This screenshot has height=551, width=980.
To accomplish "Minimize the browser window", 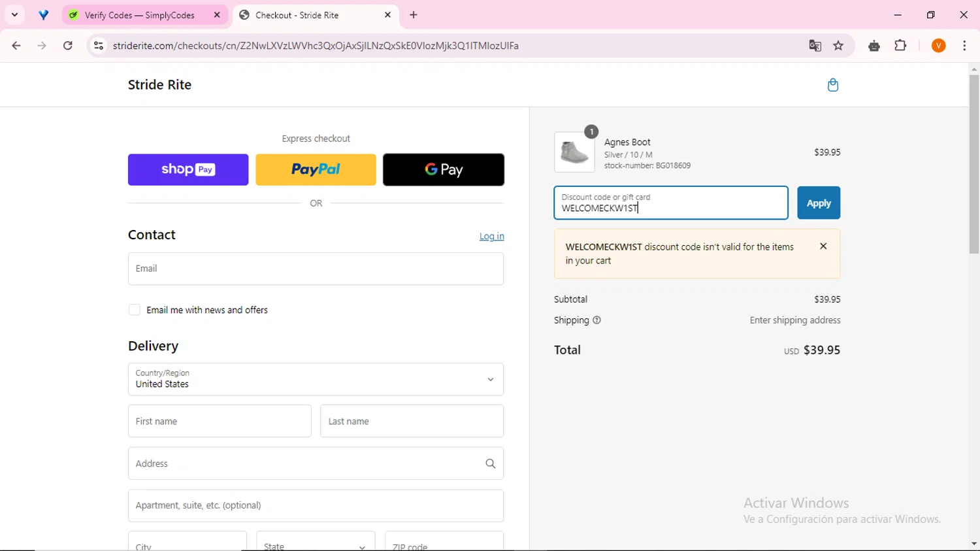I will click(898, 14).
